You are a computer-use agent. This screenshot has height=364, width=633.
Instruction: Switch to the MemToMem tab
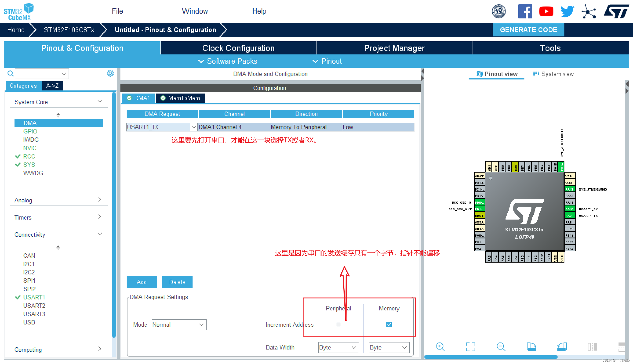tap(180, 98)
